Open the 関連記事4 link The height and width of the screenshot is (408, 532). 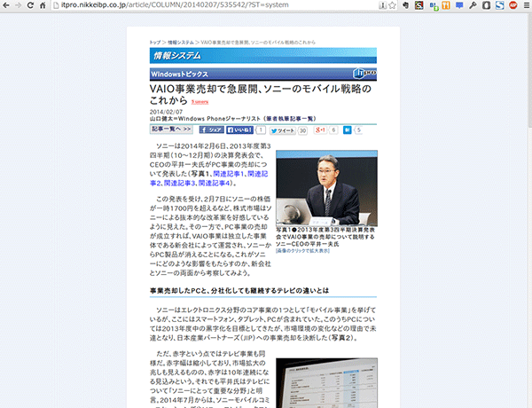(x=214, y=184)
